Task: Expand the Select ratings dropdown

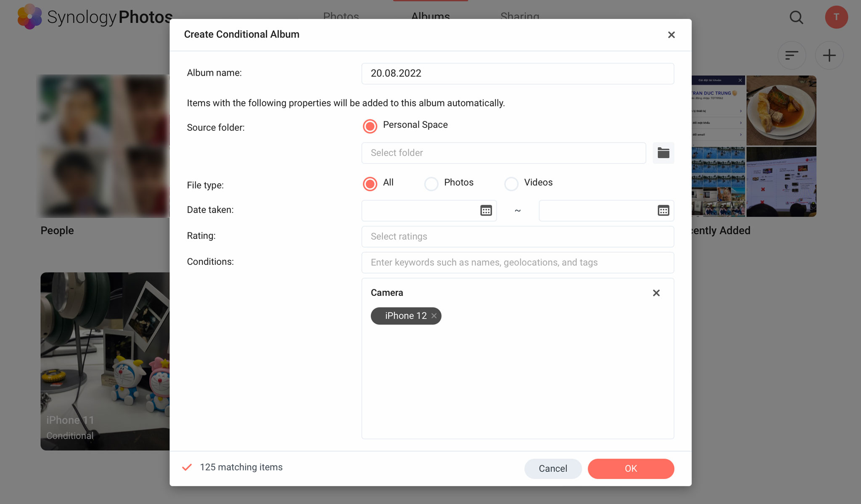Action: click(x=518, y=236)
